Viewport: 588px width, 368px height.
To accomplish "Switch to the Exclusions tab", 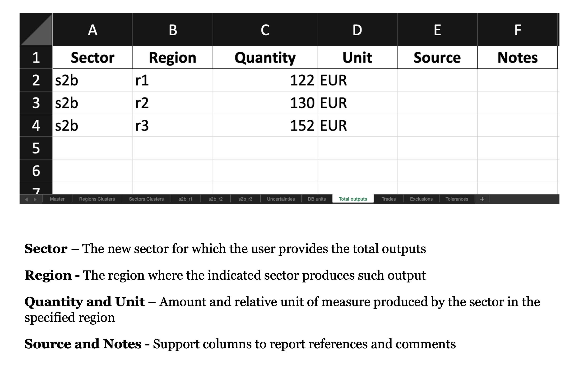I will coord(421,199).
